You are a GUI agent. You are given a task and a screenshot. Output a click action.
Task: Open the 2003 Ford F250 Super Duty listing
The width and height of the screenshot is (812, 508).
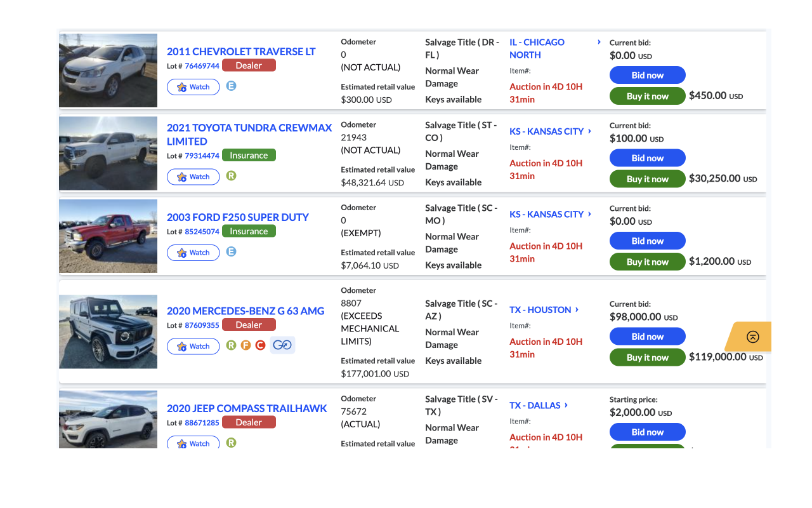238,217
